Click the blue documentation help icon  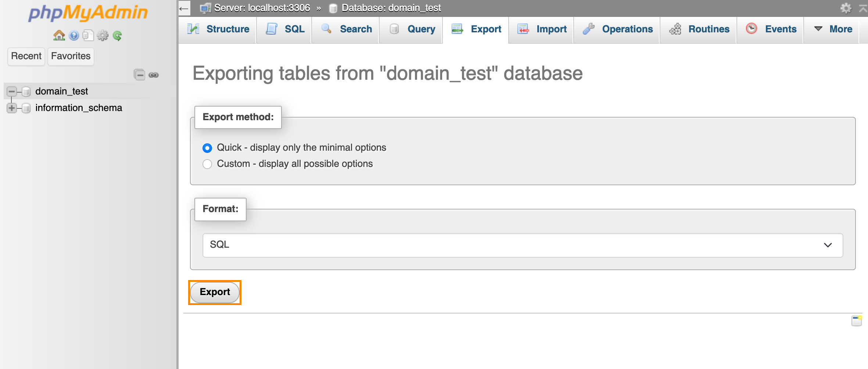[74, 35]
